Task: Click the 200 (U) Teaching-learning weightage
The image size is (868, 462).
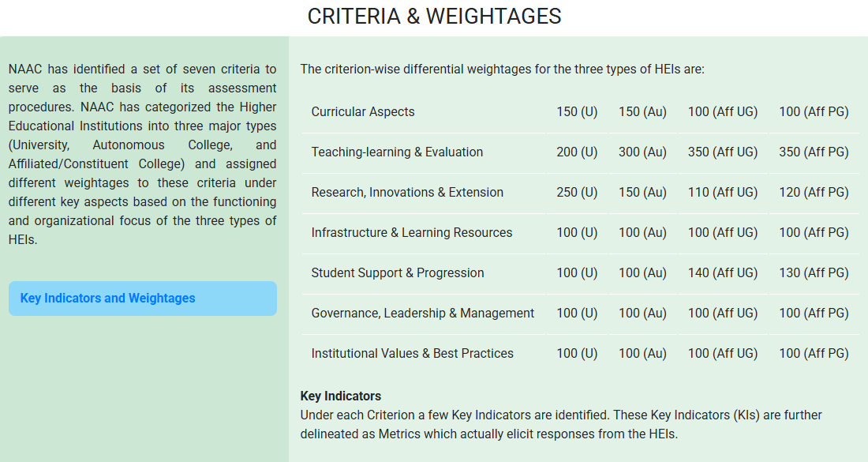Action: 577,152
